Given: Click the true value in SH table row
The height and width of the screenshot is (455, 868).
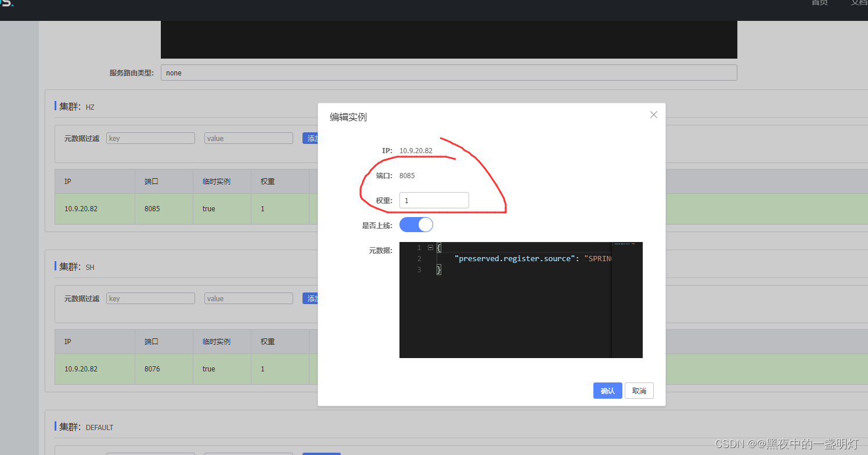Looking at the screenshot, I should 209,369.
